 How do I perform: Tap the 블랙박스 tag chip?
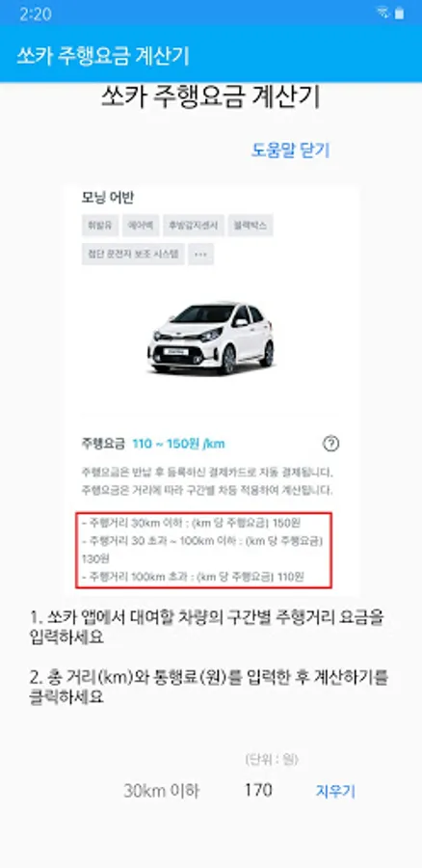[250, 226]
